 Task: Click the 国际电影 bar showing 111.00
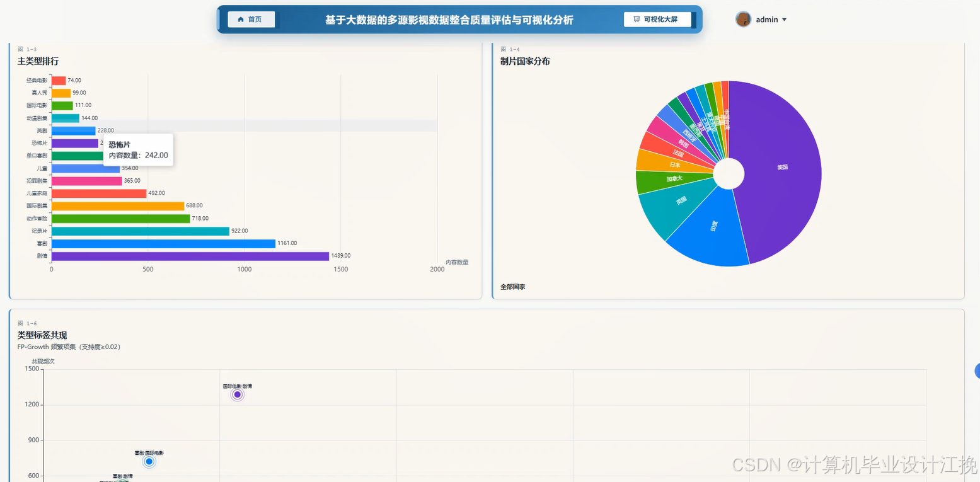[62, 105]
